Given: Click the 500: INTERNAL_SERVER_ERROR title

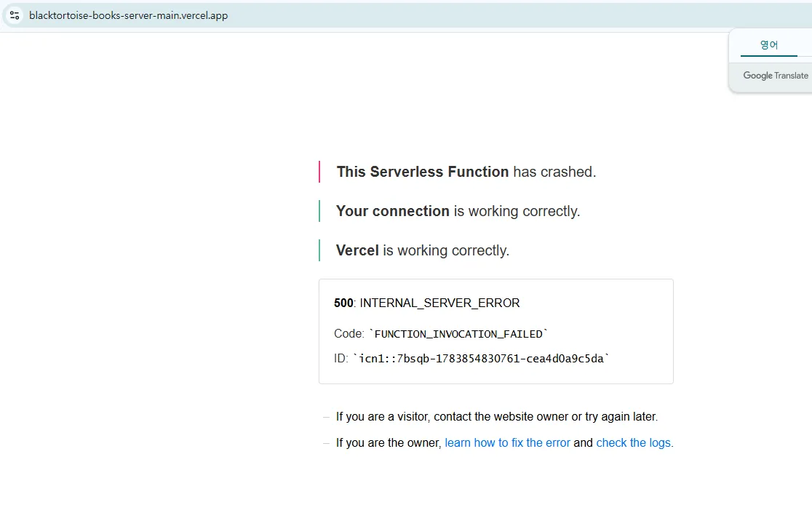Looking at the screenshot, I should pyautogui.click(x=426, y=303).
